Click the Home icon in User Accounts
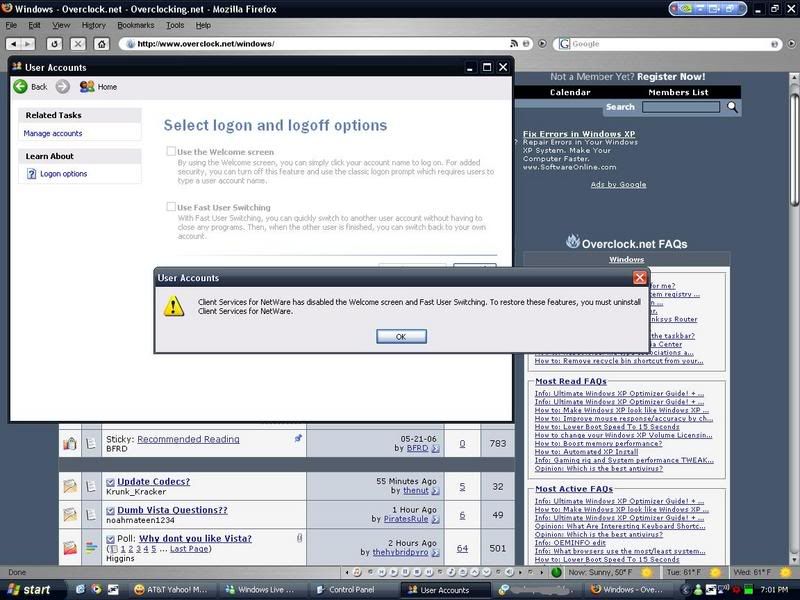Screen dimensions: 800x600 tap(87, 87)
